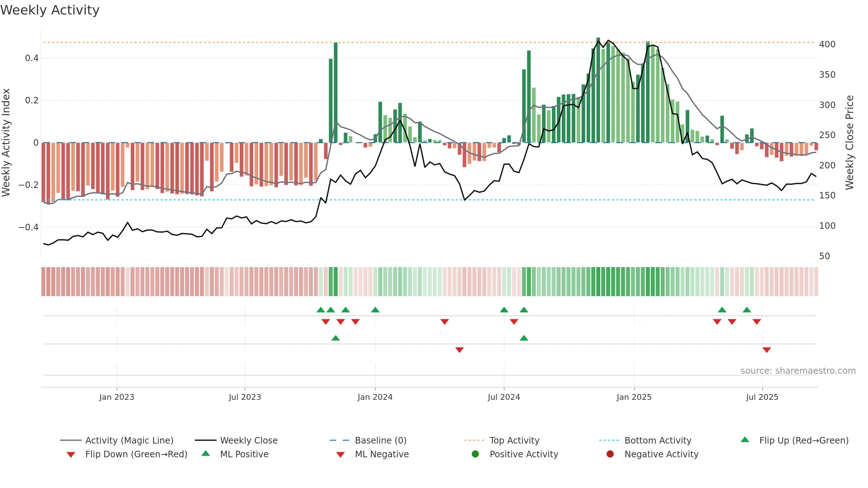Click the 100 tick on price axis
Viewport: 868px width, 488px height.
[x=827, y=226]
